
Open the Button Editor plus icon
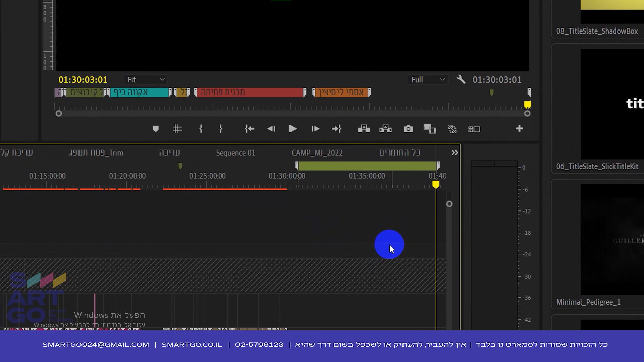pyautogui.click(x=519, y=129)
